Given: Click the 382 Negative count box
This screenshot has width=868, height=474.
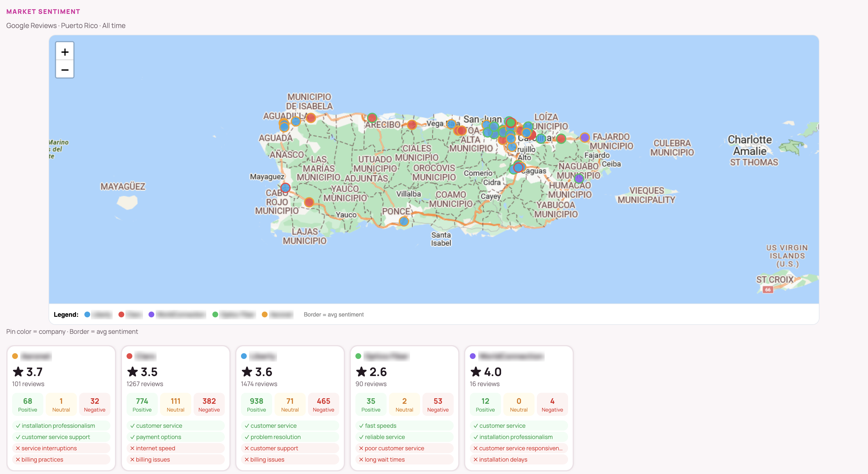Looking at the screenshot, I should coord(209,404).
